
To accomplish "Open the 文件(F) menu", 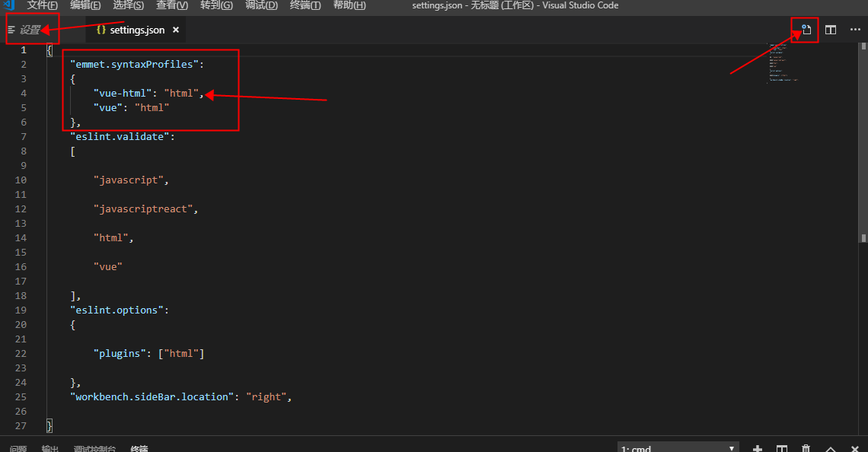I will point(42,5).
